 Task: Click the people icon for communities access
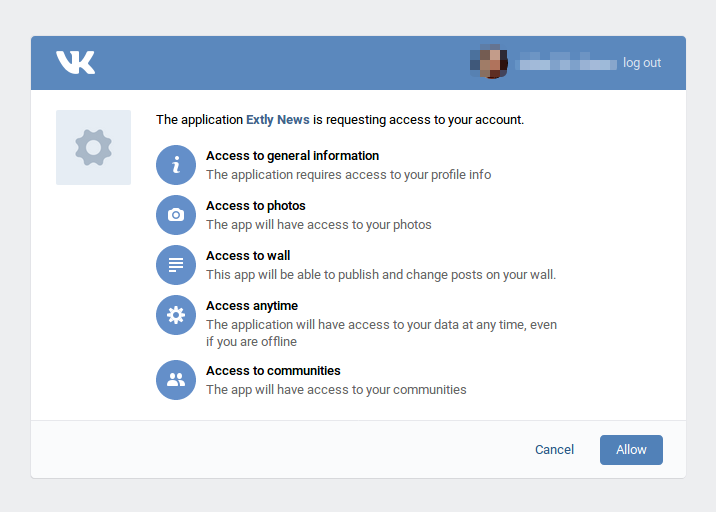click(x=176, y=380)
